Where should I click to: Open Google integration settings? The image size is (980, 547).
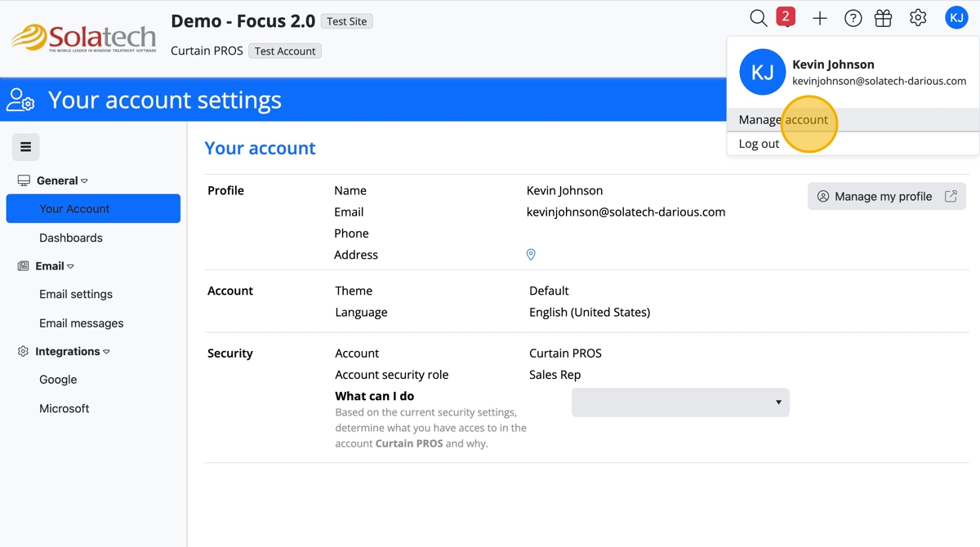(58, 380)
